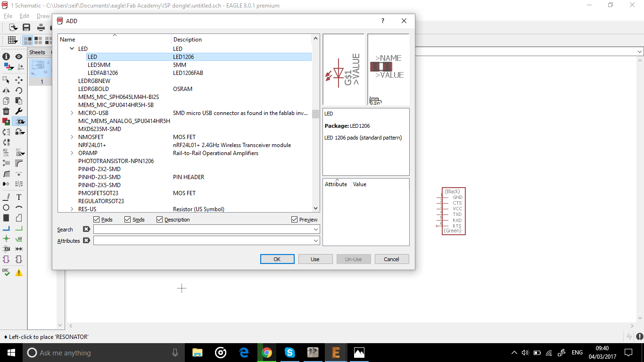
Task: Clear the Search field with X button
Action: 86,230
